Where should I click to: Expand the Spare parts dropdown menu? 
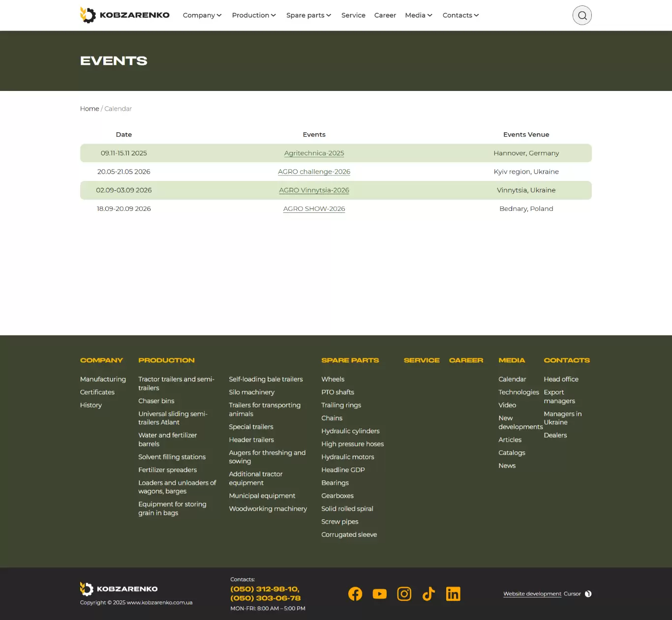point(308,15)
